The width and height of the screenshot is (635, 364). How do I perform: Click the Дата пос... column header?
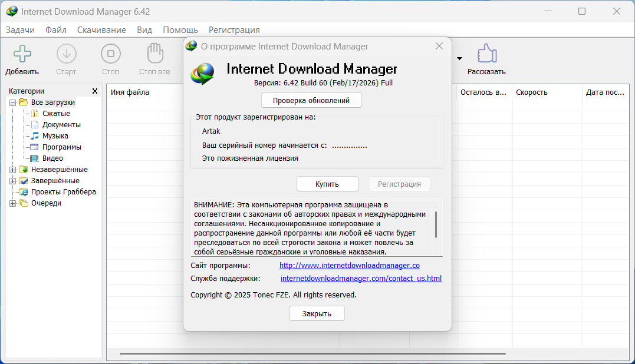(605, 92)
